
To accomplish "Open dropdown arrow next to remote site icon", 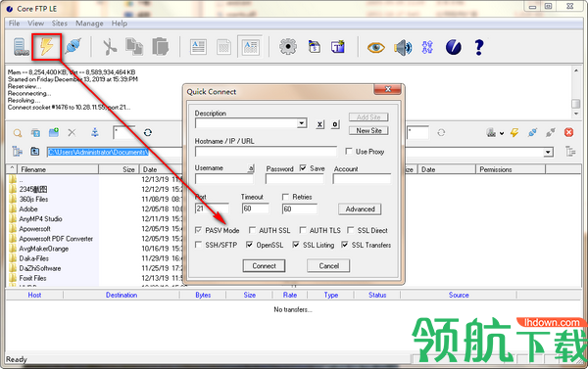I will pyautogui.click(x=502, y=133).
